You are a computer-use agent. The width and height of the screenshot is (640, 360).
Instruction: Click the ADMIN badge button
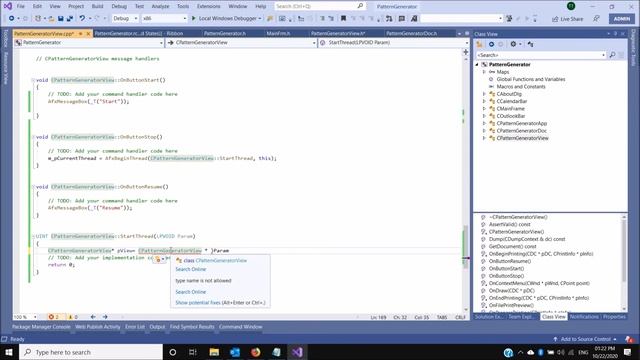pos(622,19)
